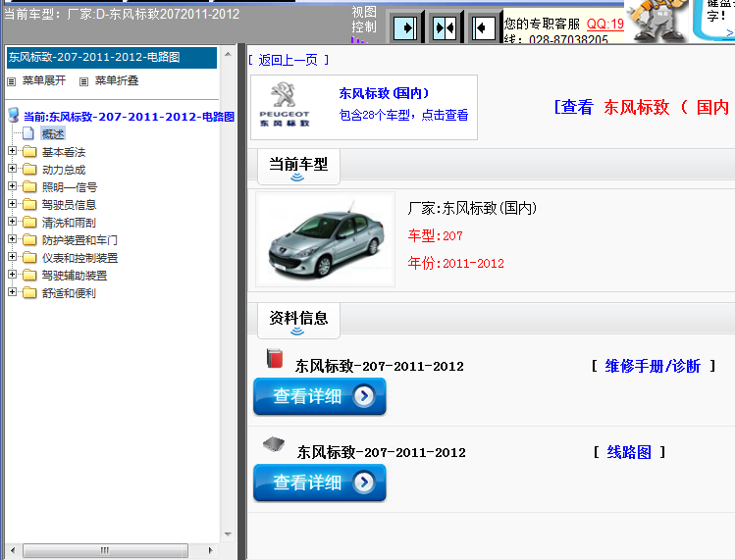Image resolution: width=735 pixels, height=560 pixels.
Task: Select the 当前:东风标致-207-2011-2012-电路图 tree root
Action: [129, 117]
